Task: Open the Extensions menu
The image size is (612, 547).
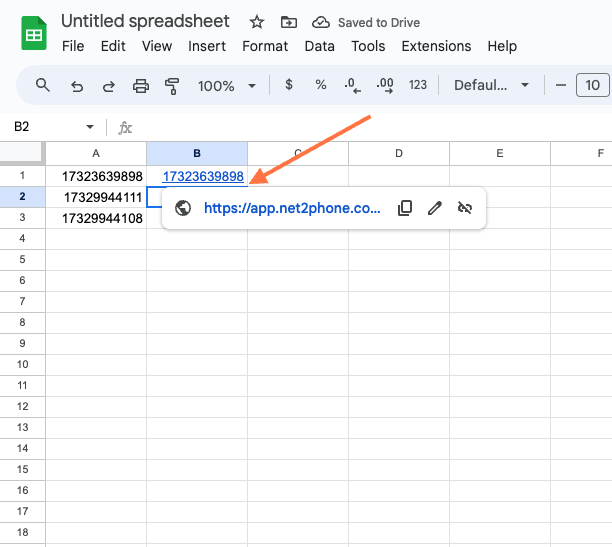Action: (x=436, y=46)
